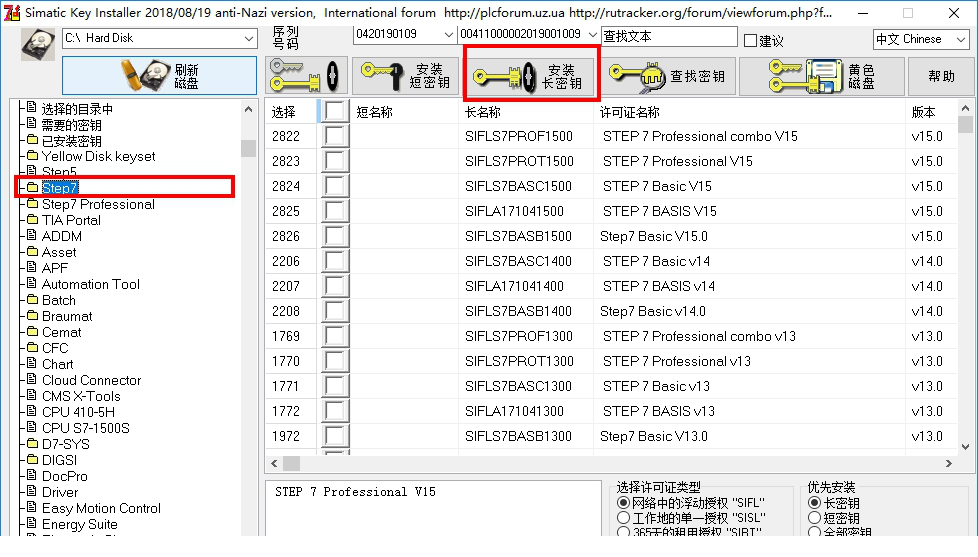Click the CFC folder icon
This screenshot has width=978, height=557.
pyautogui.click(x=32, y=347)
